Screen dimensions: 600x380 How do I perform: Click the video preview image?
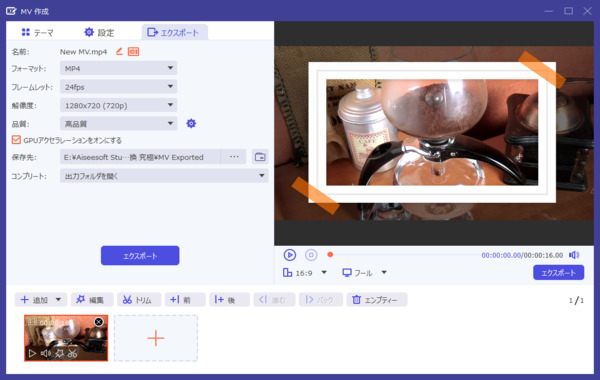[434, 133]
